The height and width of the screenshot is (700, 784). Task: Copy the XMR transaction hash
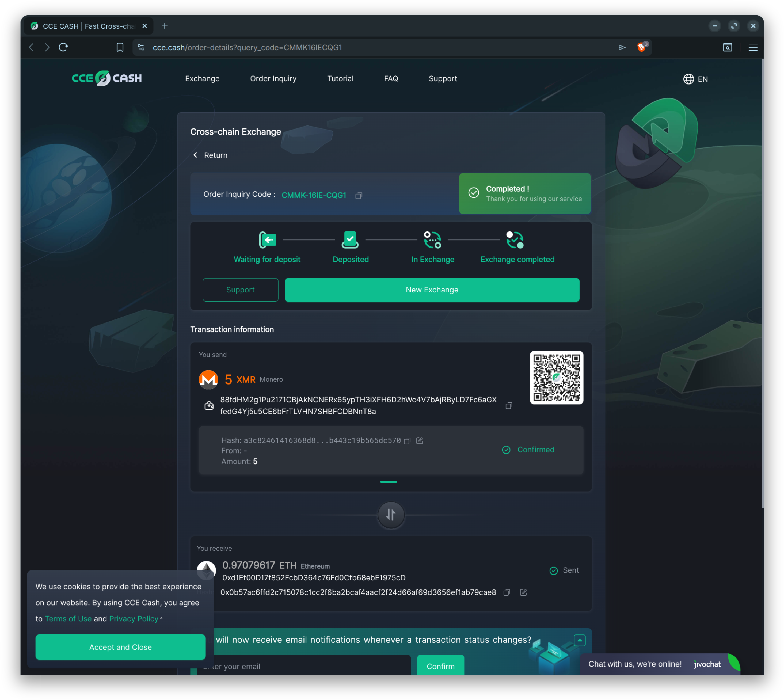tap(408, 441)
